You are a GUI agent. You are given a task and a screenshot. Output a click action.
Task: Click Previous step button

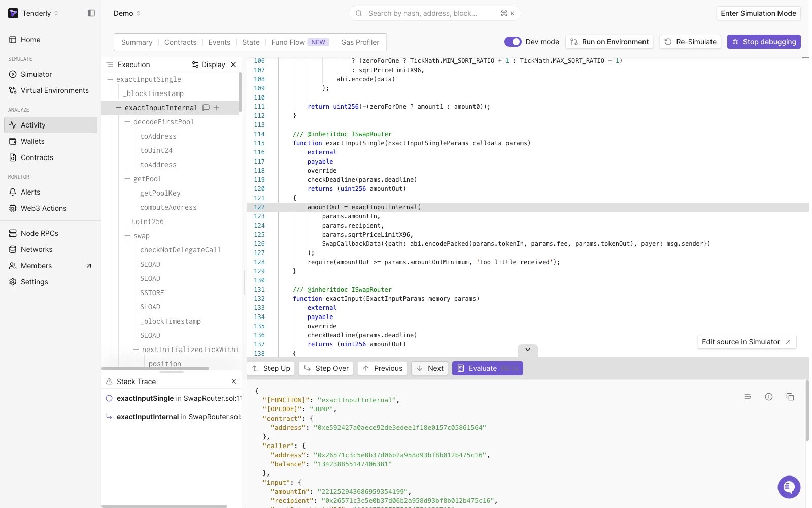click(383, 368)
